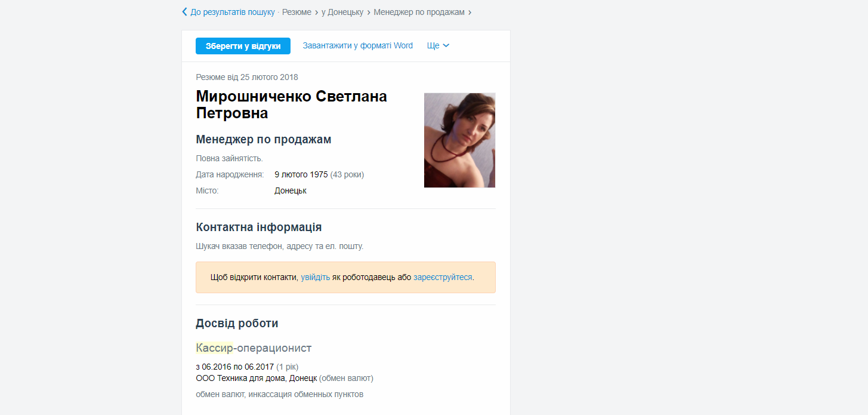
Task: Click the back chevron before search results link
Action: [185, 12]
